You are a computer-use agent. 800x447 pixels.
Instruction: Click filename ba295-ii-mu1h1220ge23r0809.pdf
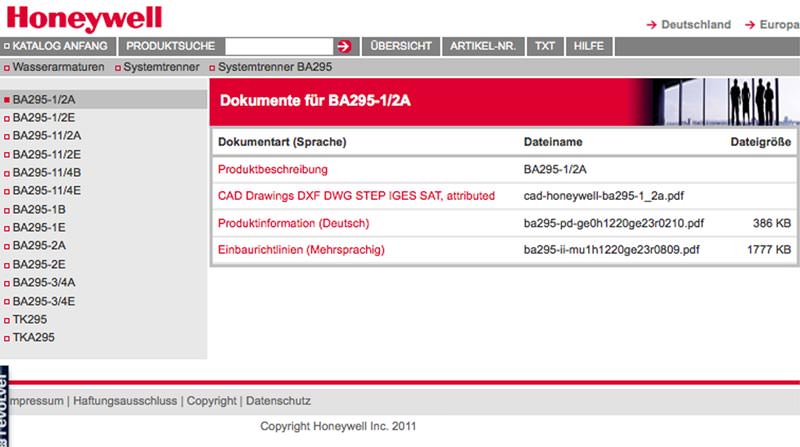(611, 250)
